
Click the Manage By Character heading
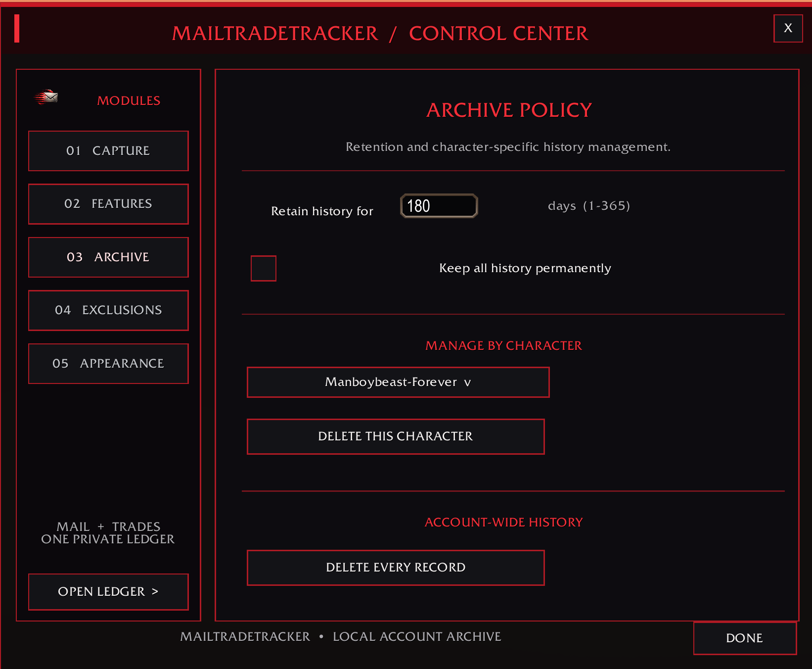(504, 345)
